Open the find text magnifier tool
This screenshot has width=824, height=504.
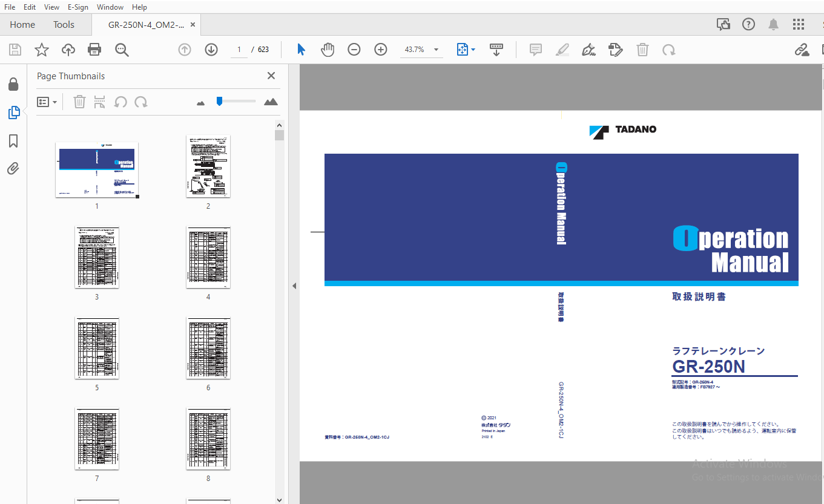click(122, 50)
